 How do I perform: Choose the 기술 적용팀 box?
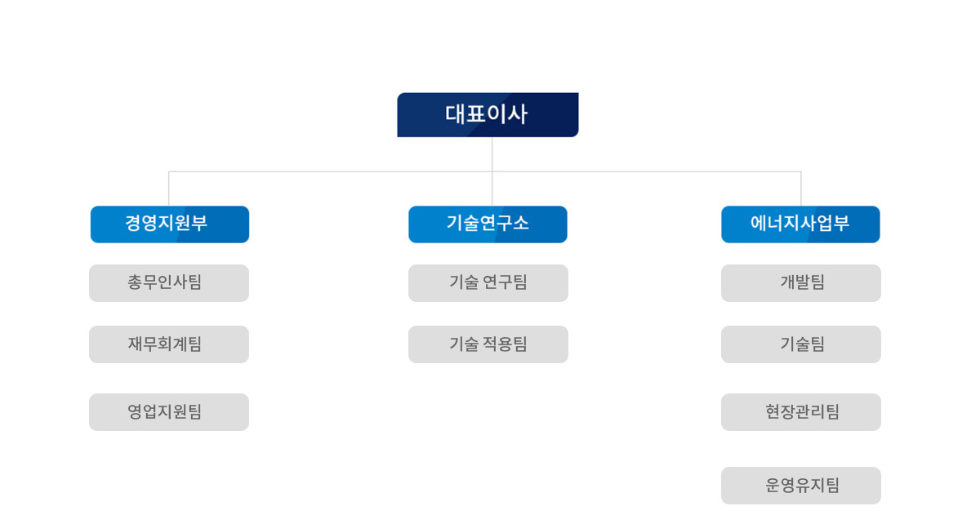pyautogui.click(x=488, y=344)
